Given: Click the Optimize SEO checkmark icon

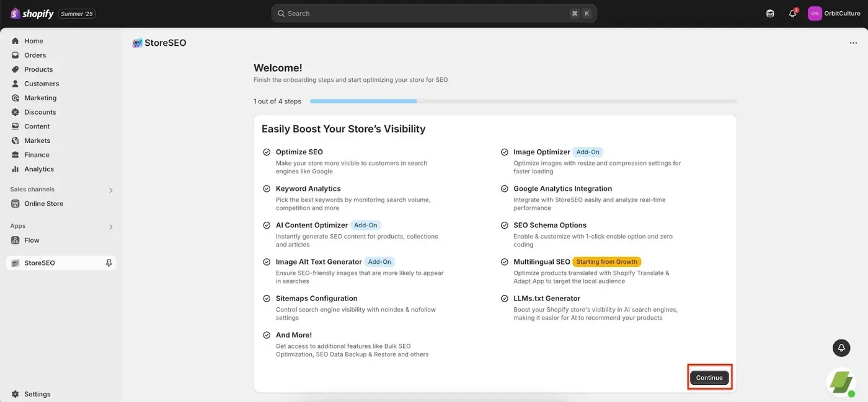Looking at the screenshot, I should pyautogui.click(x=267, y=152).
